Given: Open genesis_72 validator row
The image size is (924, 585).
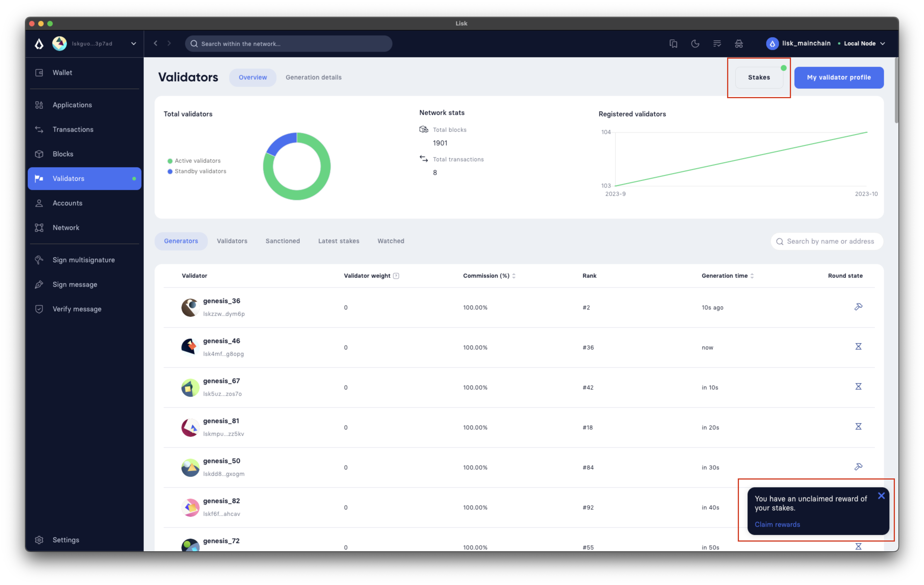Looking at the screenshot, I should point(519,540).
